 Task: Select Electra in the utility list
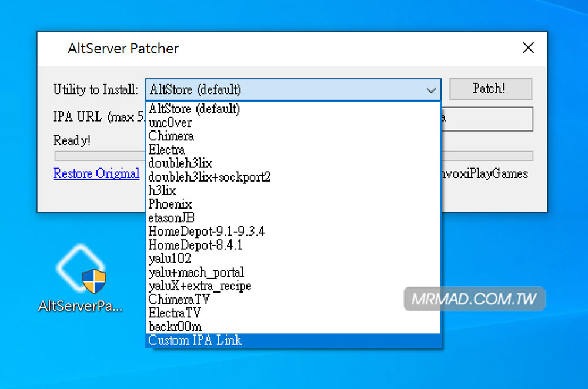pyautogui.click(x=293, y=149)
